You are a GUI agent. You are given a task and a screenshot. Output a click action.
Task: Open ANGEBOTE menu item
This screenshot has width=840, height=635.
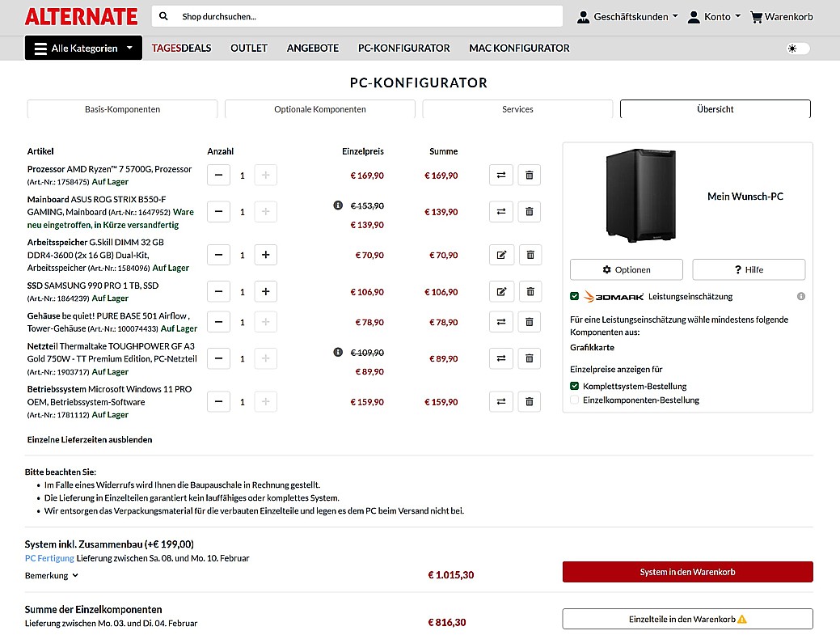point(312,49)
